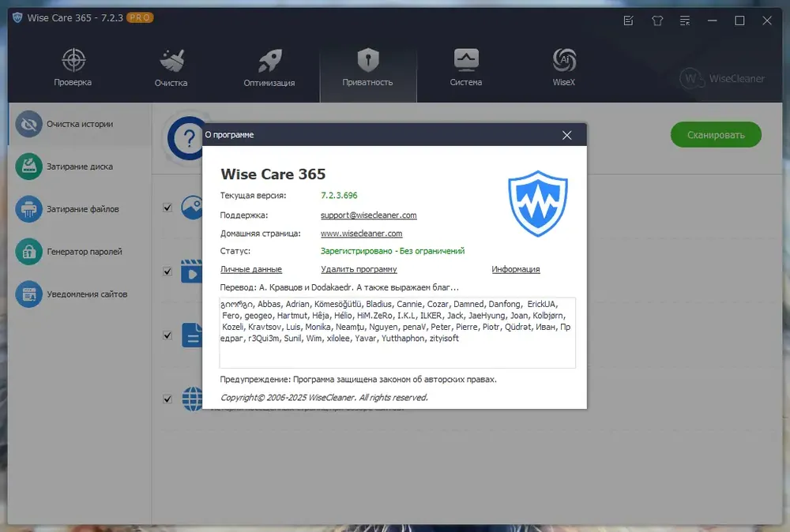Go to the Система tab
This screenshot has height=532, width=790.
point(466,67)
